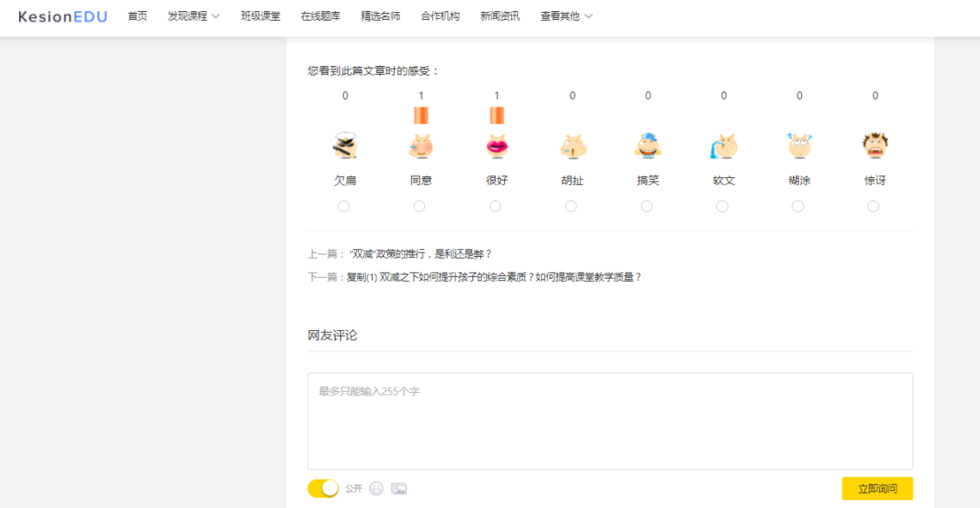Click the 同意 emoji face icon
The image size is (980, 508).
point(420,146)
